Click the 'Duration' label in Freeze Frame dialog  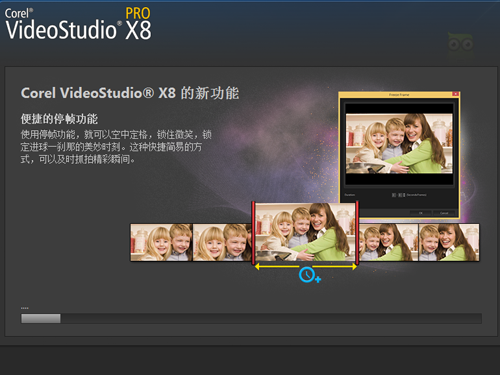click(350, 195)
